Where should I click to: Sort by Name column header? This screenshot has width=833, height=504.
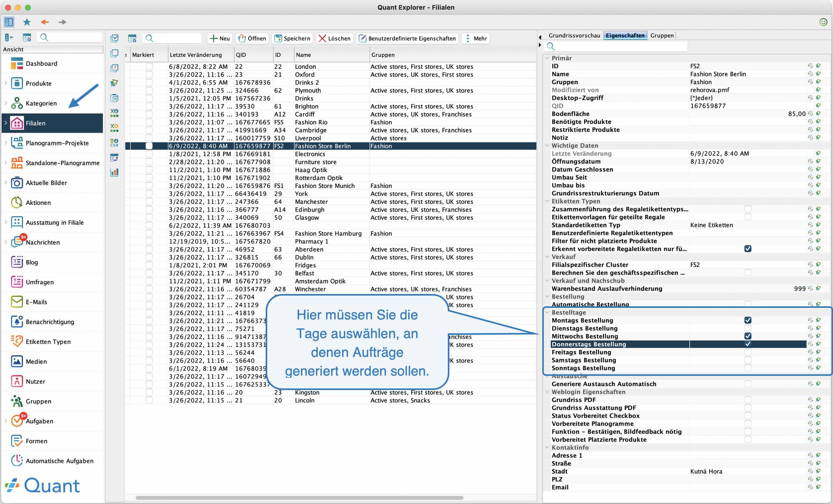point(332,55)
